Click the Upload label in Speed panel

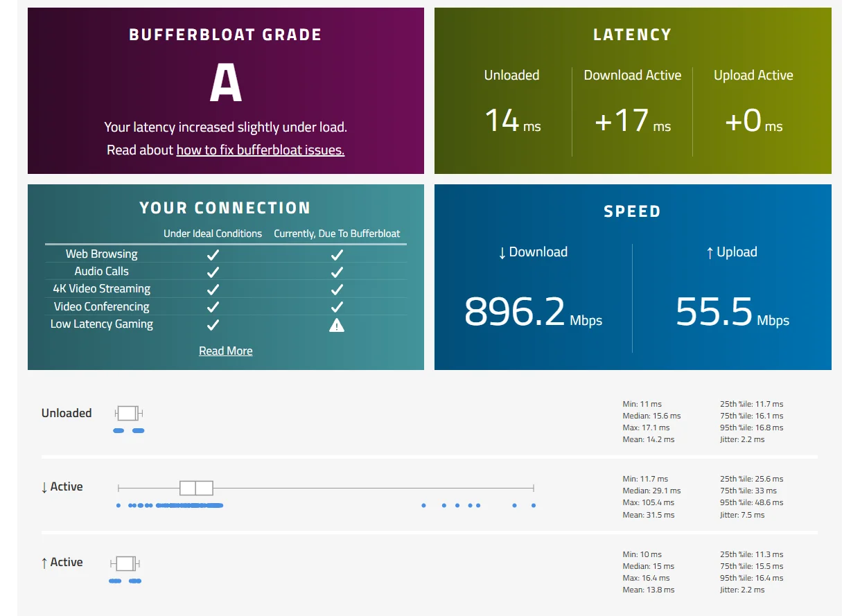pos(732,252)
